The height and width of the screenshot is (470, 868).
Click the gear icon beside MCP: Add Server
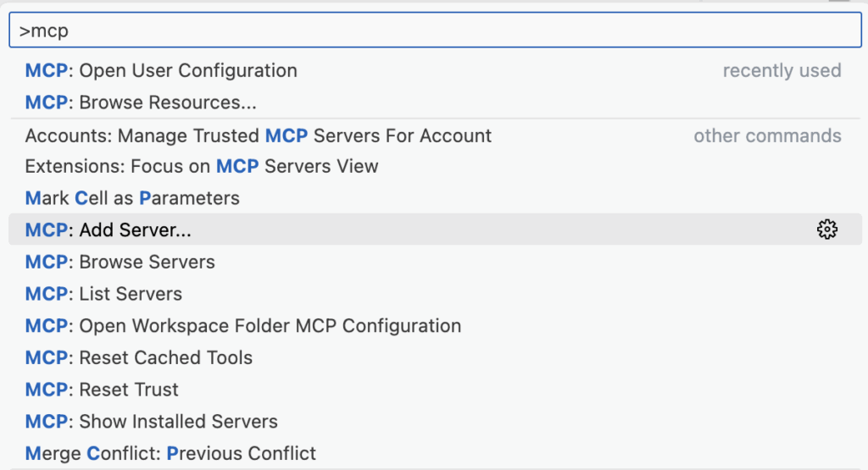pos(827,229)
